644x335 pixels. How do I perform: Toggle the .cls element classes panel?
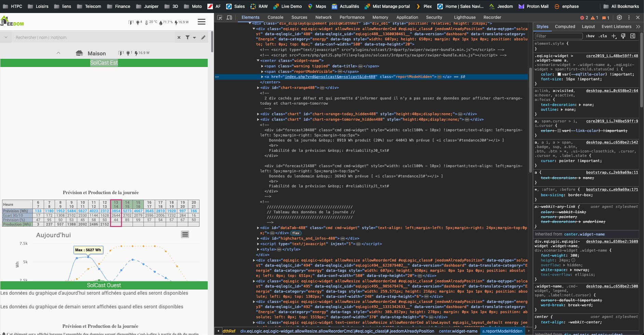[602, 36]
